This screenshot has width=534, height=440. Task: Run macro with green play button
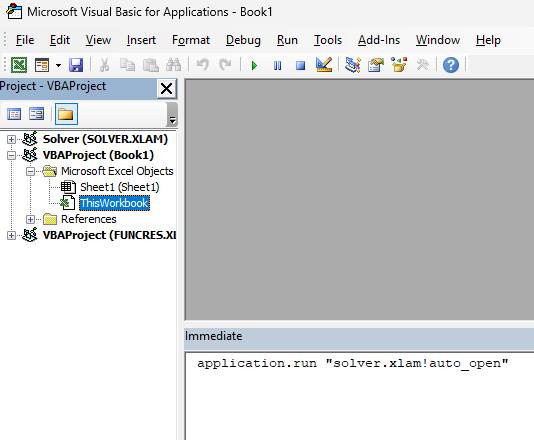pos(254,65)
